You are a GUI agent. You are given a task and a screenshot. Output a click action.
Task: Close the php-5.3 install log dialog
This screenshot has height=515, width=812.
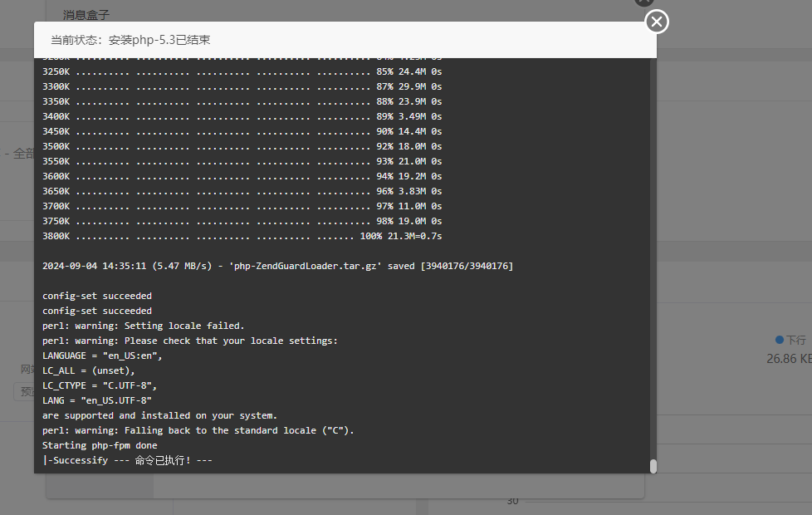(657, 22)
